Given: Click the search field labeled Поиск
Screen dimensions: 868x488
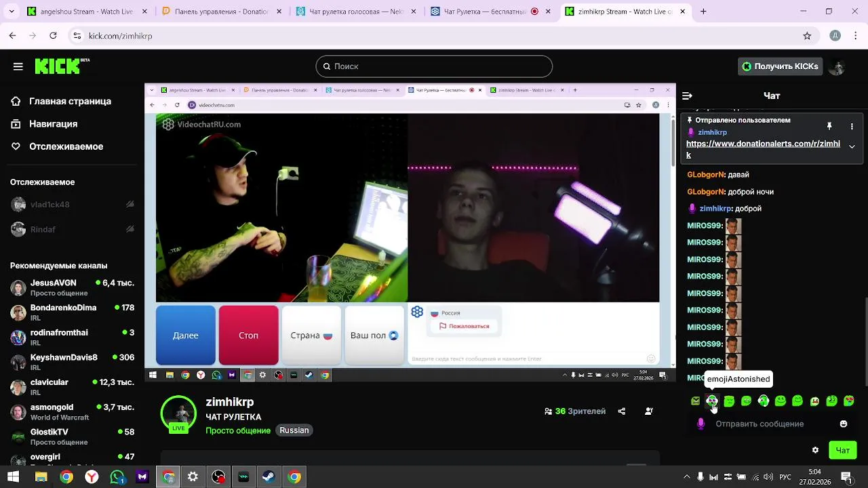Looking at the screenshot, I should coord(434,66).
